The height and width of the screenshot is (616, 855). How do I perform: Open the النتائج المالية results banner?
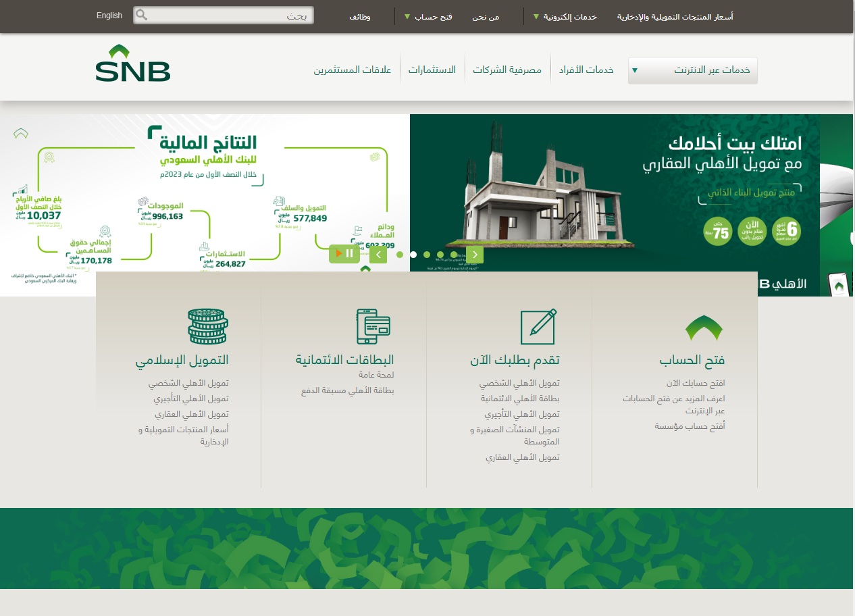205,205
